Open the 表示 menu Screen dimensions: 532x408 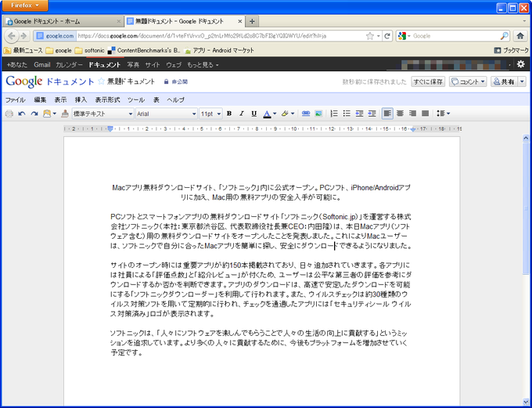(x=60, y=100)
